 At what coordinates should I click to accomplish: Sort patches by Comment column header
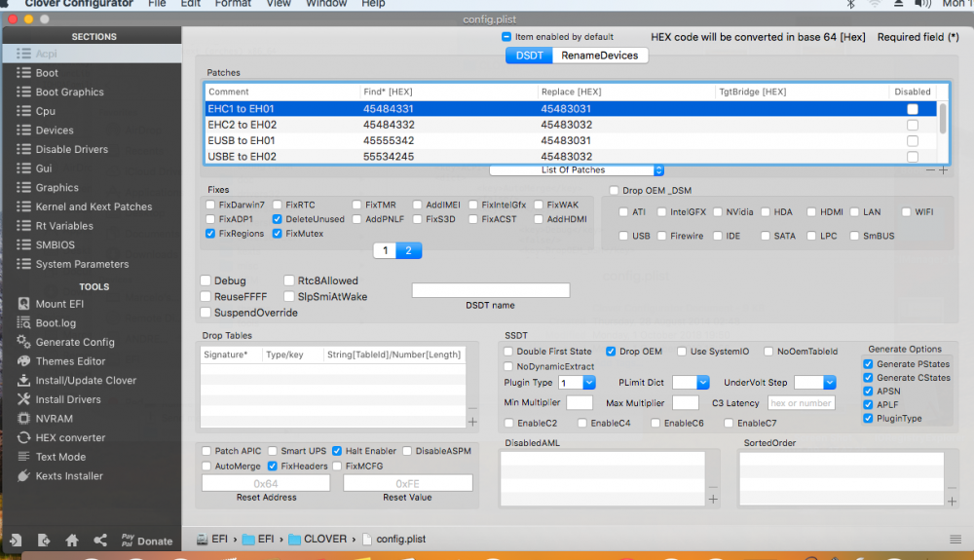tap(229, 92)
